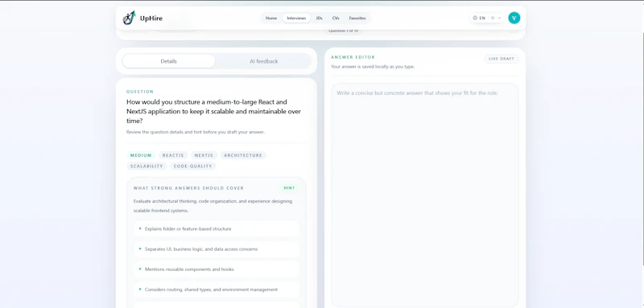Click the SCALABILITY tag
The image size is (644, 308).
click(147, 166)
